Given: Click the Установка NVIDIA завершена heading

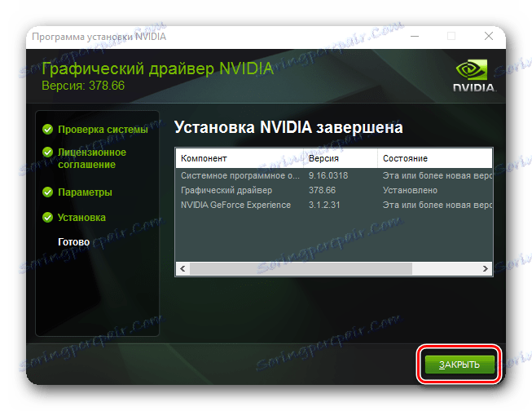Looking at the screenshot, I should click(288, 128).
